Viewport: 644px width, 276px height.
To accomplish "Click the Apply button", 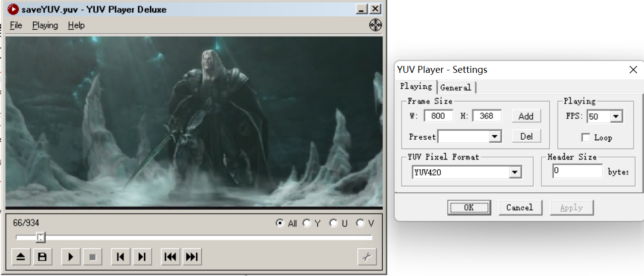I will 572,208.
